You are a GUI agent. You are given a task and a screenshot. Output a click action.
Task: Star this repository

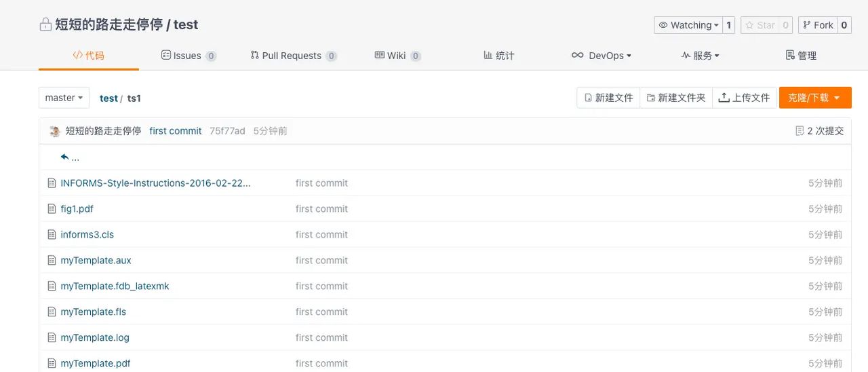[x=759, y=25]
